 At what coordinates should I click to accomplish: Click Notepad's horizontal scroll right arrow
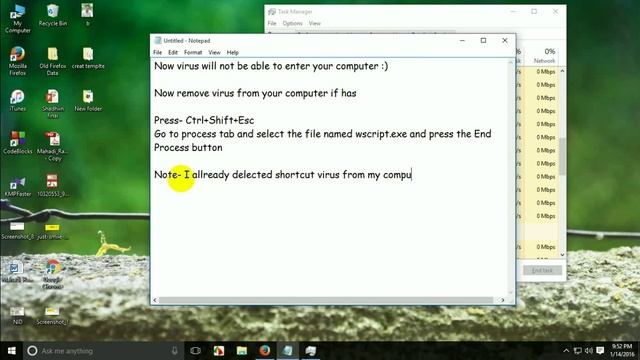502,300
